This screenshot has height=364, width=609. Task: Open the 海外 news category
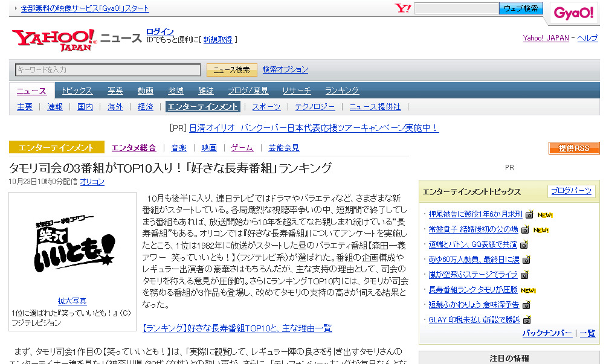(115, 107)
